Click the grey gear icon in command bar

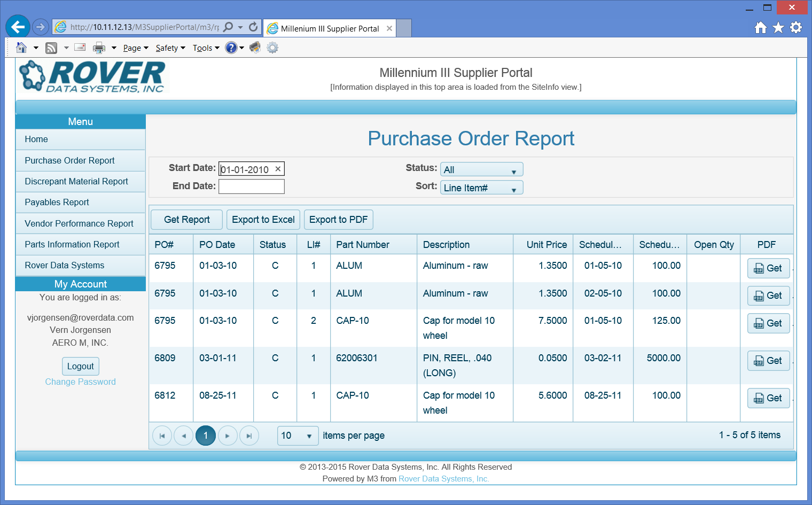[272, 48]
